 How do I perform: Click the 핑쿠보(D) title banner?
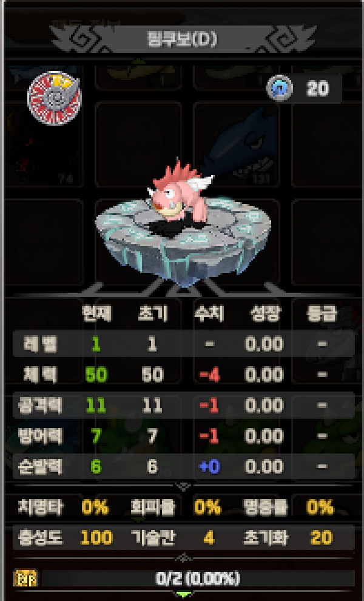click(x=183, y=39)
